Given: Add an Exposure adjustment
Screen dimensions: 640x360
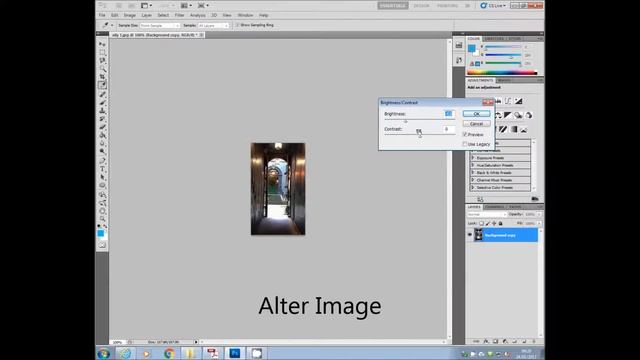Looking at the screenshot, I should coord(518,101).
